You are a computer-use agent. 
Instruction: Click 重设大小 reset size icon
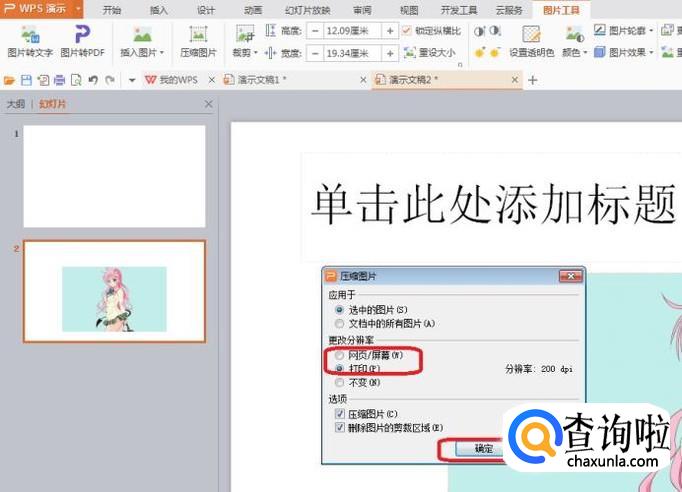point(409,53)
